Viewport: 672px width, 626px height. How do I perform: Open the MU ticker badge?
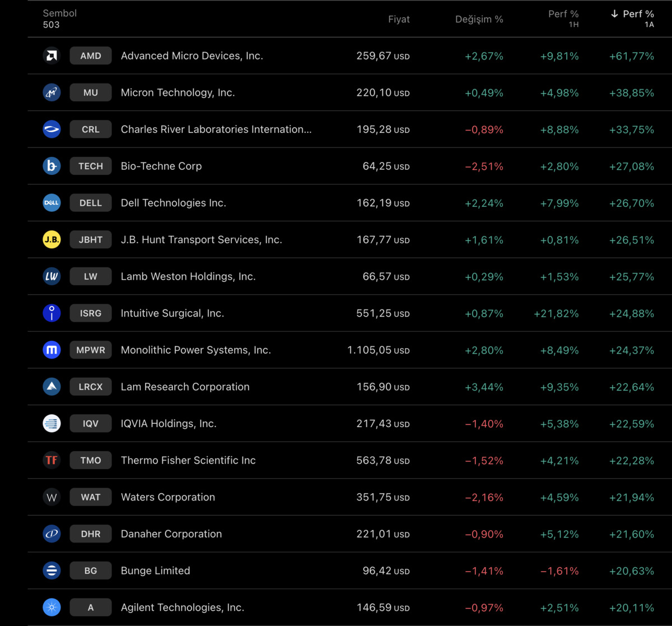[x=91, y=92]
